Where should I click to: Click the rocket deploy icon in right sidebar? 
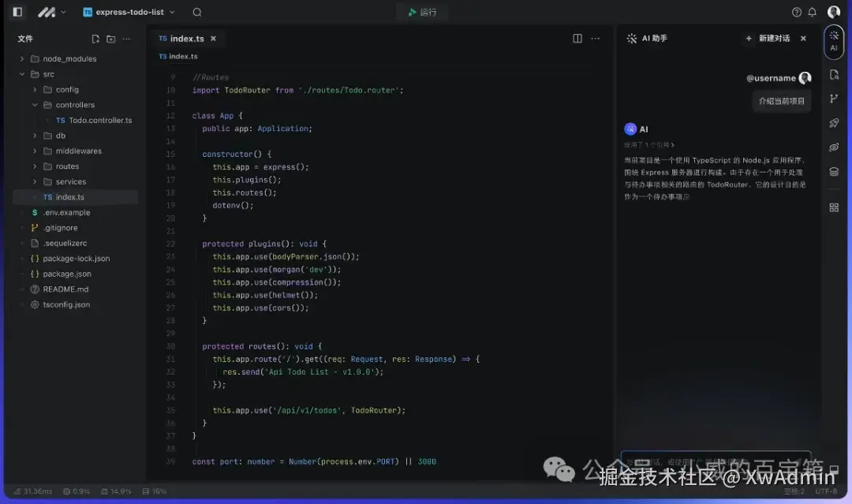click(x=834, y=122)
